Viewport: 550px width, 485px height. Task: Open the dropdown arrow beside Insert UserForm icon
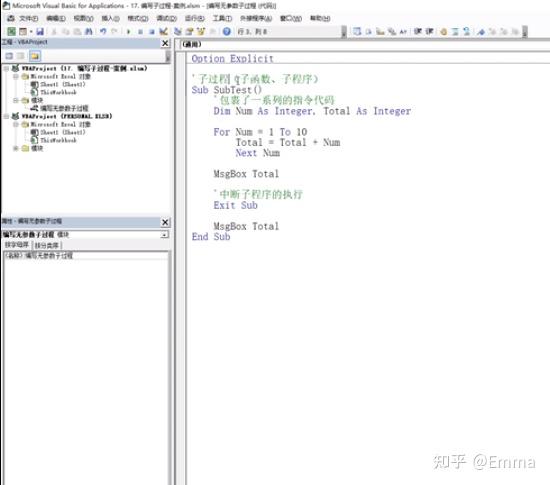click(x=31, y=32)
